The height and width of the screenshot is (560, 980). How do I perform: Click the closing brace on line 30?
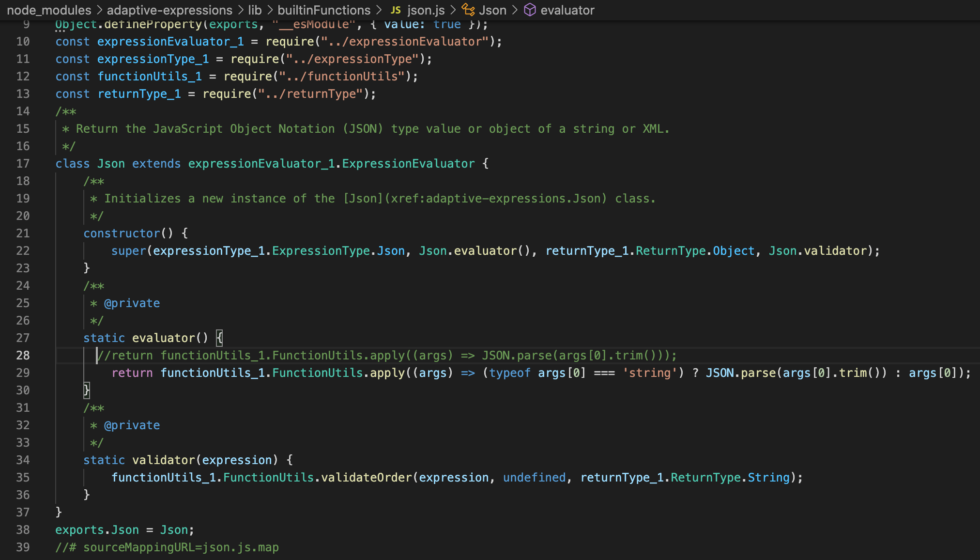click(x=87, y=390)
